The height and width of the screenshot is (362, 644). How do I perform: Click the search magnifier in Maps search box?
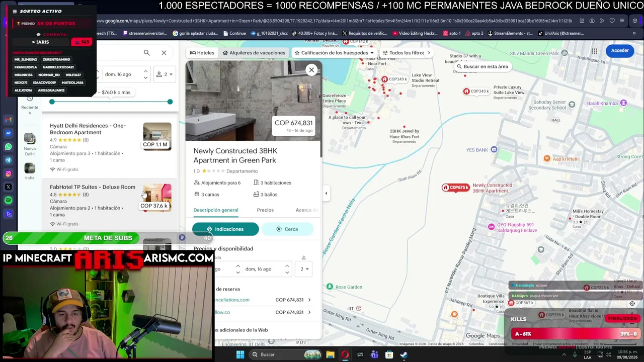click(146, 53)
